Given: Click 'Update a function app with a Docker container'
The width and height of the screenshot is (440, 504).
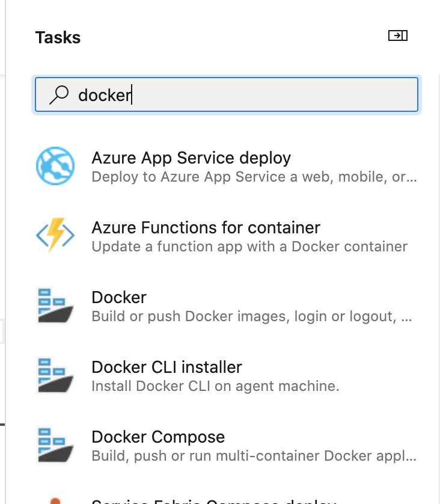Looking at the screenshot, I should [249, 247].
